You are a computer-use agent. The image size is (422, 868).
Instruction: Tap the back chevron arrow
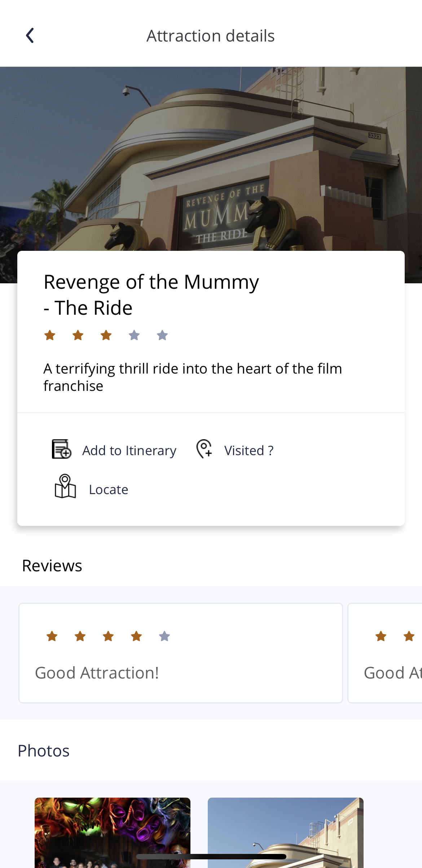pyautogui.click(x=30, y=35)
